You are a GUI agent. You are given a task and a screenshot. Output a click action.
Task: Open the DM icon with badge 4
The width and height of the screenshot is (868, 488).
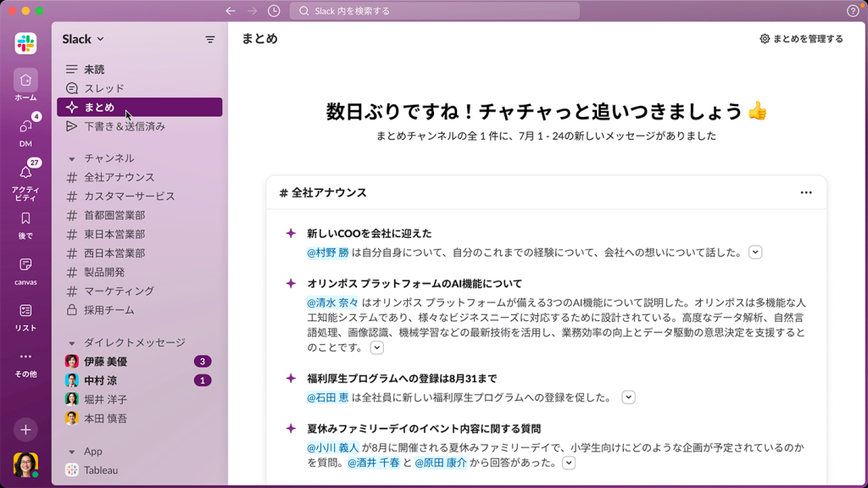coord(25,127)
